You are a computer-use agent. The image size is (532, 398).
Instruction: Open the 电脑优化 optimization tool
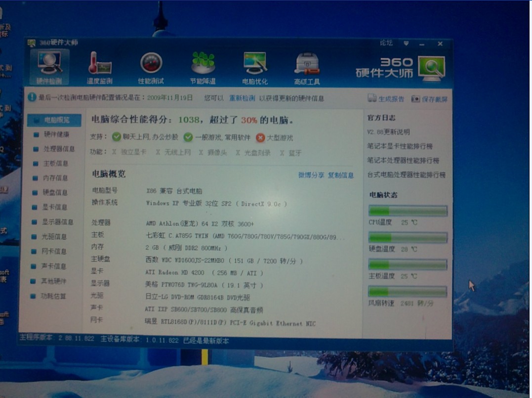[x=255, y=68]
